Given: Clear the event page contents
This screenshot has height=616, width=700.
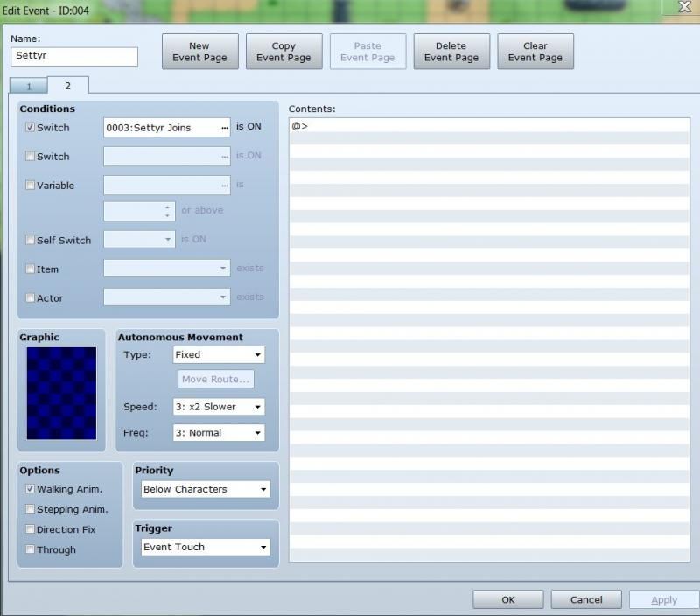Looking at the screenshot, I should (535, 52).
